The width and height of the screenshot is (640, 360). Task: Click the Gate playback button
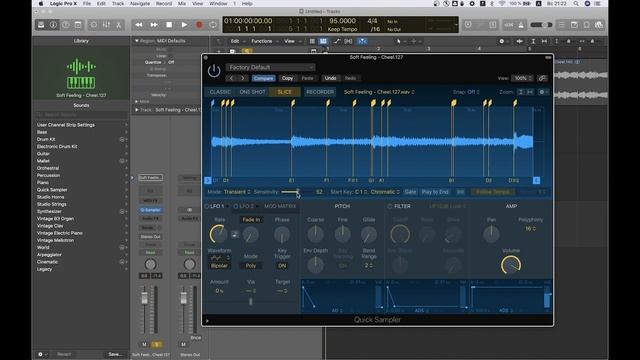click(x=410, y=192)
